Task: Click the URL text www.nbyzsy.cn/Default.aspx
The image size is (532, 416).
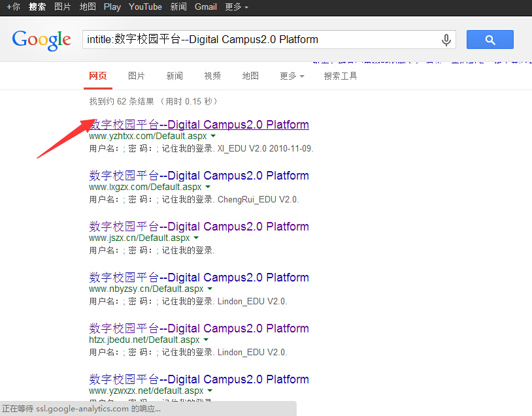Action: point(146,289)
